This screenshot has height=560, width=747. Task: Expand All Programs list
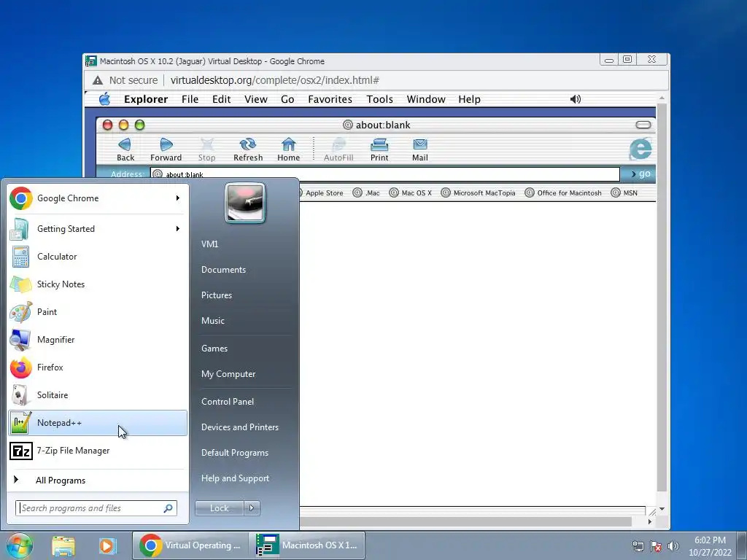(x=98, y=480)
